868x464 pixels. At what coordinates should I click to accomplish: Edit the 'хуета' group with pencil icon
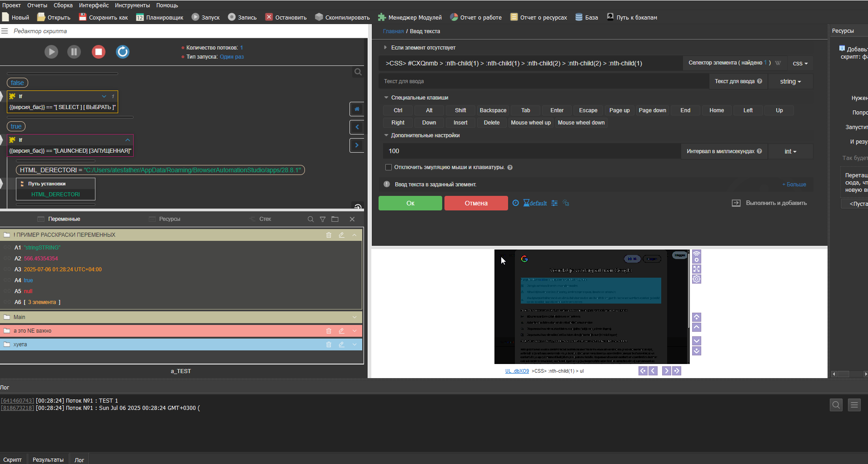[x=341, y=344]
